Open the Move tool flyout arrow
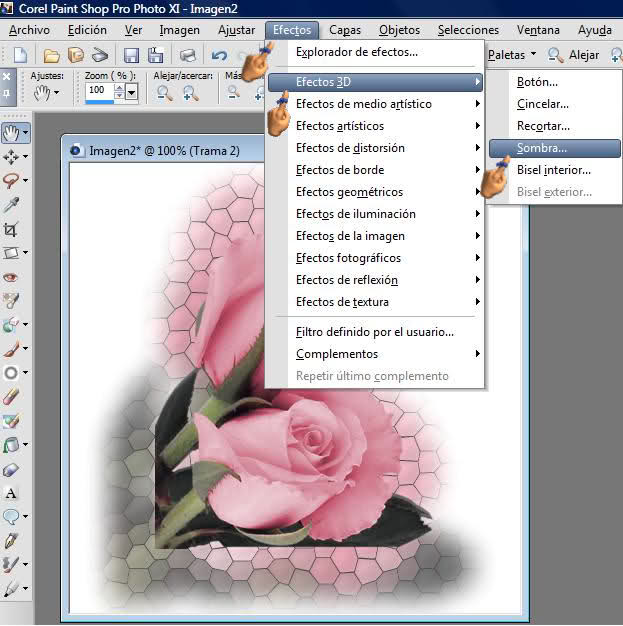 (x=26, y=156)
